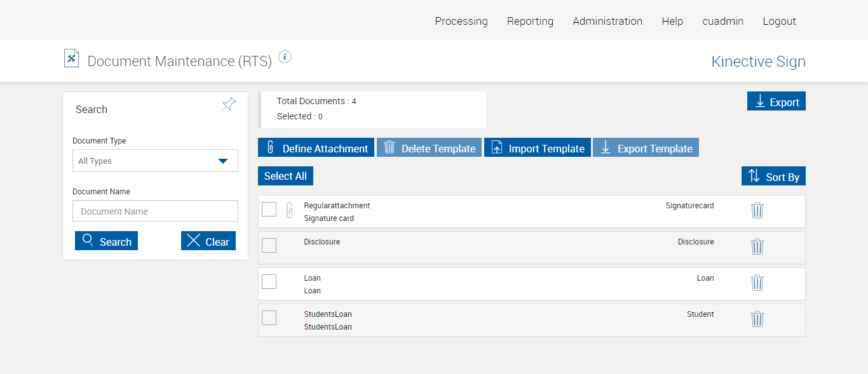Open the Processing menu
The width and height of the screenshot is (868, 374).
pos(461,22)
